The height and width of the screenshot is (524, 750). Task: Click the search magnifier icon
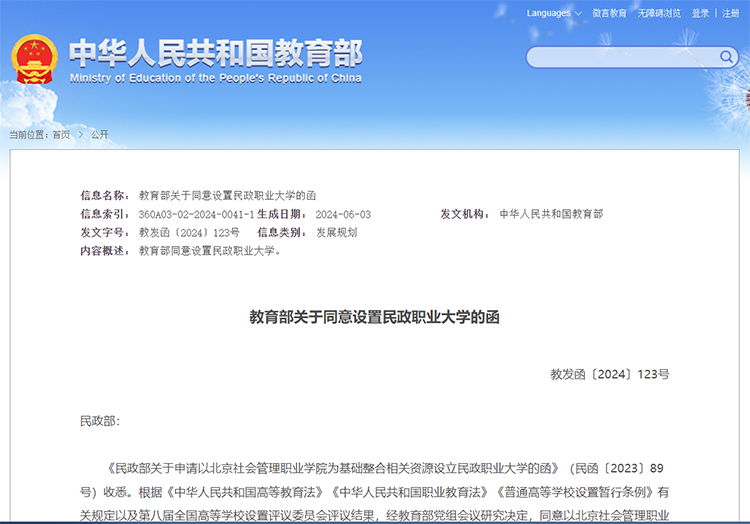[x=727, y=57]
